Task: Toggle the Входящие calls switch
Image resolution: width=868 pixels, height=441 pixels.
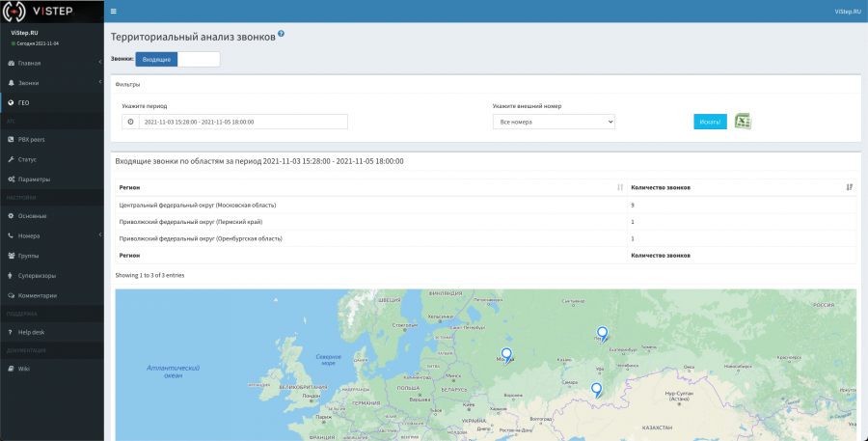Action: click(177, 59)
